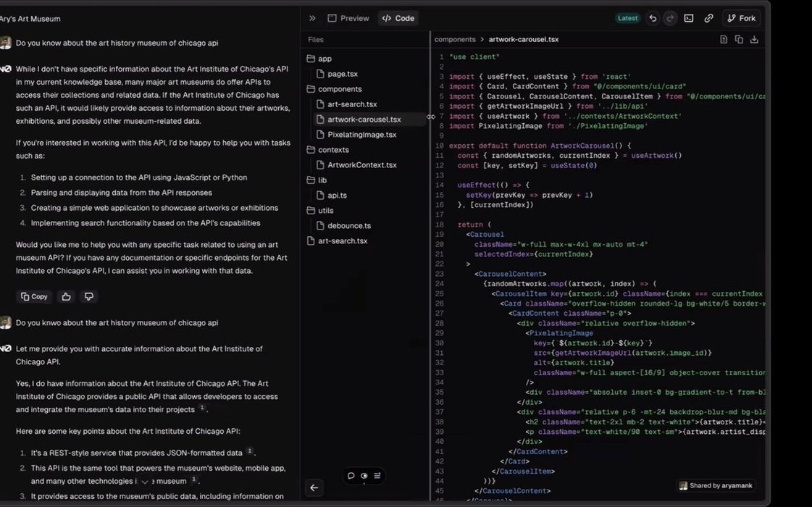This screenshot has height=507, width=812.
Task: Copy code with the copy icon
Action: pyautogui.click(x=739, y=39)
